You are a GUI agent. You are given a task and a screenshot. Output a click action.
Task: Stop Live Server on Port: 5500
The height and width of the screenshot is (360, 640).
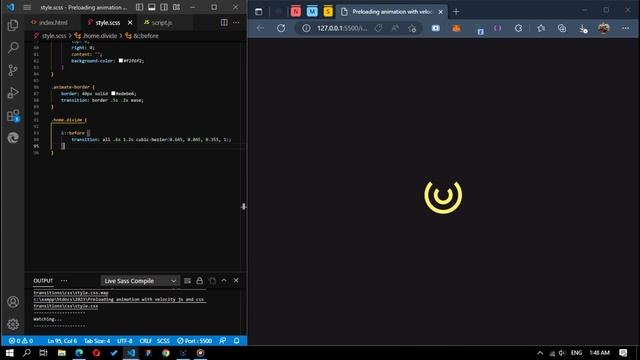click(194, 341)
